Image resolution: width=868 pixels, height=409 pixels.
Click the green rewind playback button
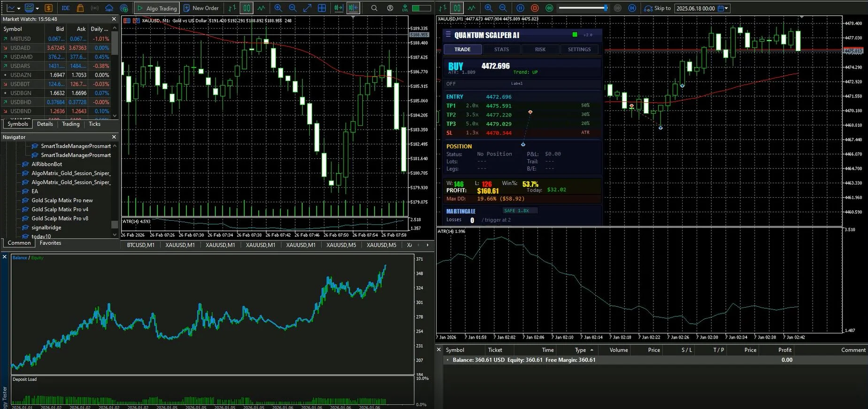click(549, 8)
